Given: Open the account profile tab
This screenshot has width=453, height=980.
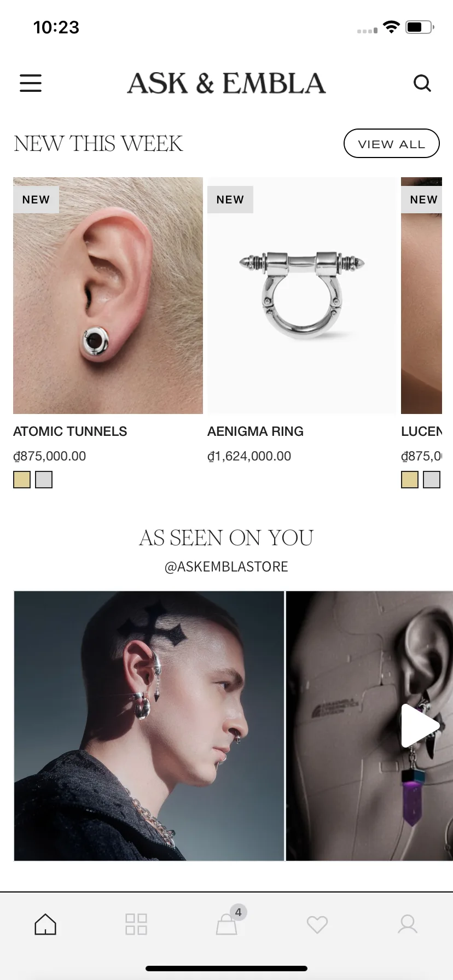Looking at the screenshot, I should (408, 924).
